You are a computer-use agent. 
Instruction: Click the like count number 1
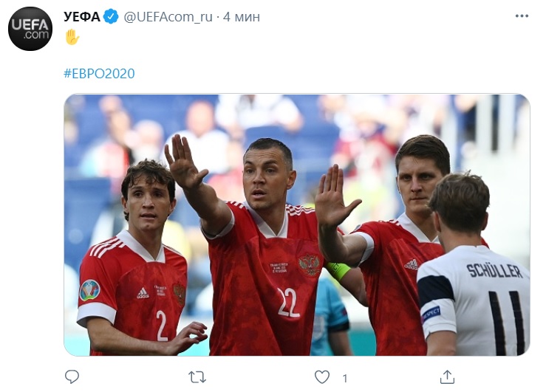pyautogui.click(x=345, y=378)
